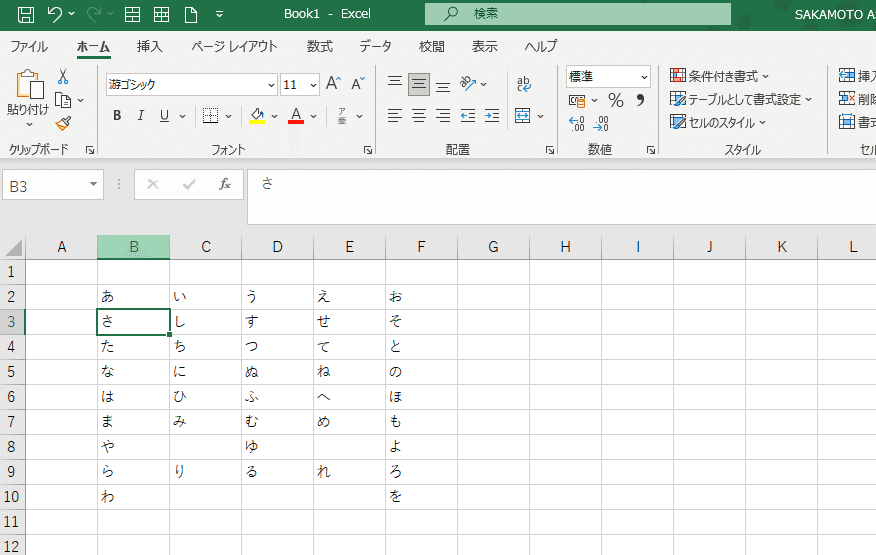Switch to the データ tab
The height and width of the screenshot is (555, 876).
click(x=375, y=46)
